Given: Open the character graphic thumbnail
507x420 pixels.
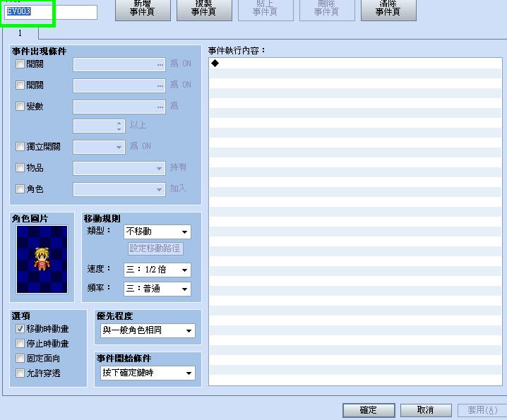Looking at the screenshot, I should coord(42,259).
